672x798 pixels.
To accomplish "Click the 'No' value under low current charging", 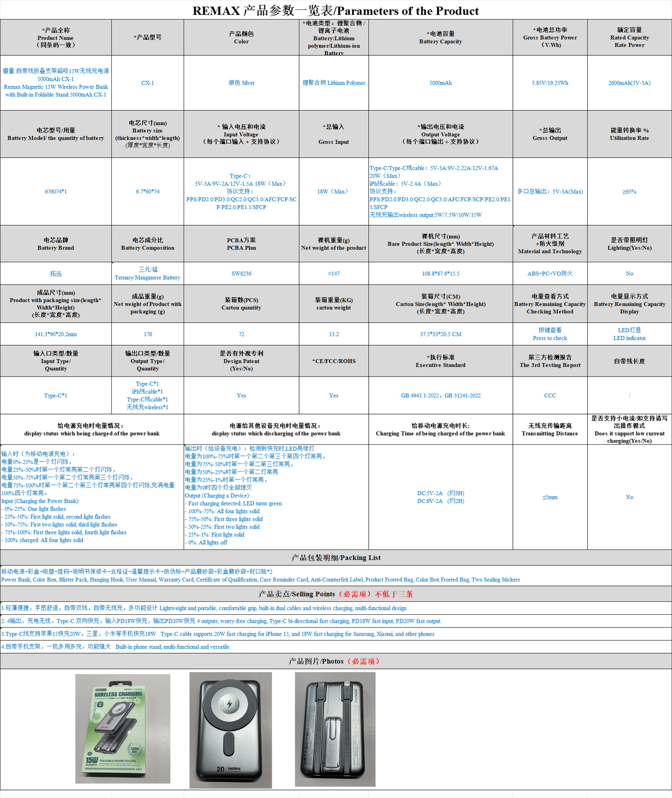I will coord(630,497).
